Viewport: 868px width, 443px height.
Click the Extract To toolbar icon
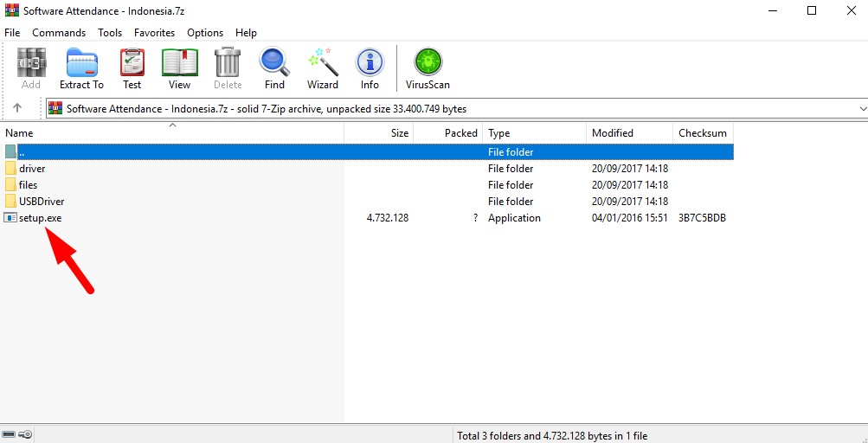point(82,62)
